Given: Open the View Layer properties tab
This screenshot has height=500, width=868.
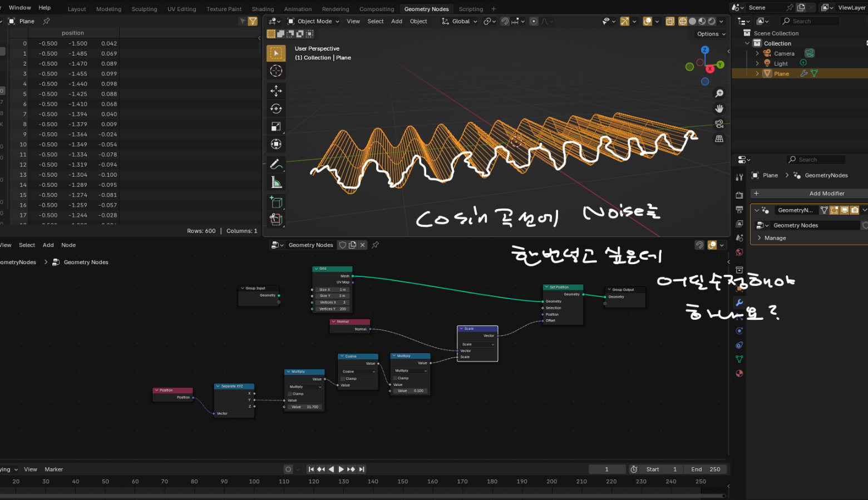Looking at the screenshot, I should point(739,224).
